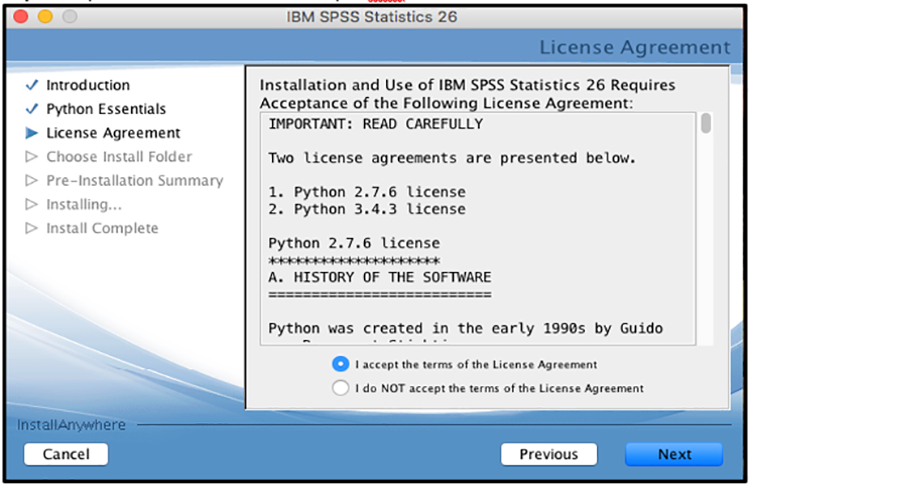Click the 'IBM SPSS Statistics 26' window title

(372, 17)
